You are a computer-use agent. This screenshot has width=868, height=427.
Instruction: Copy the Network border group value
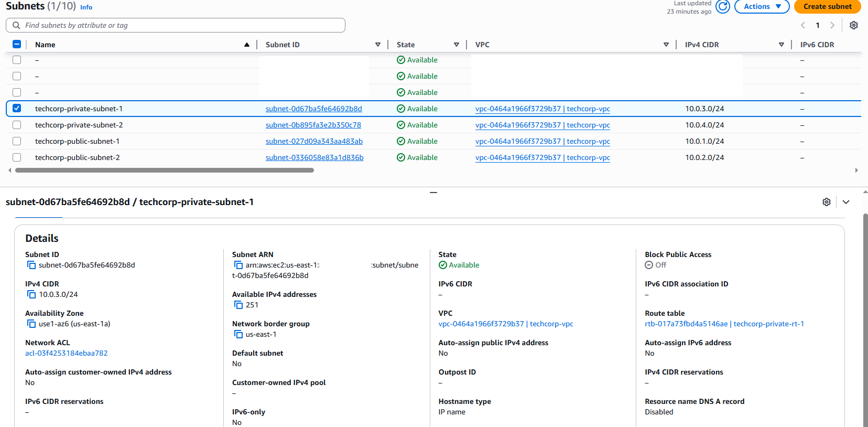point(238,335)
